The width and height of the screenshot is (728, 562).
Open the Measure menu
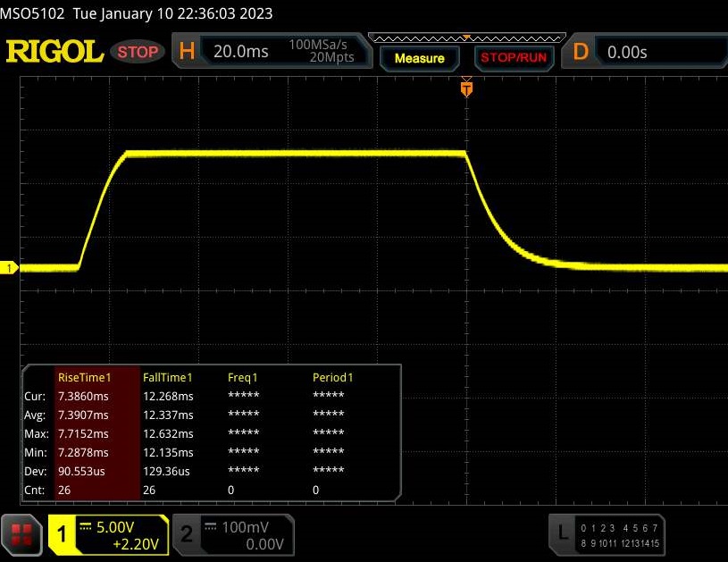(419, 58)
